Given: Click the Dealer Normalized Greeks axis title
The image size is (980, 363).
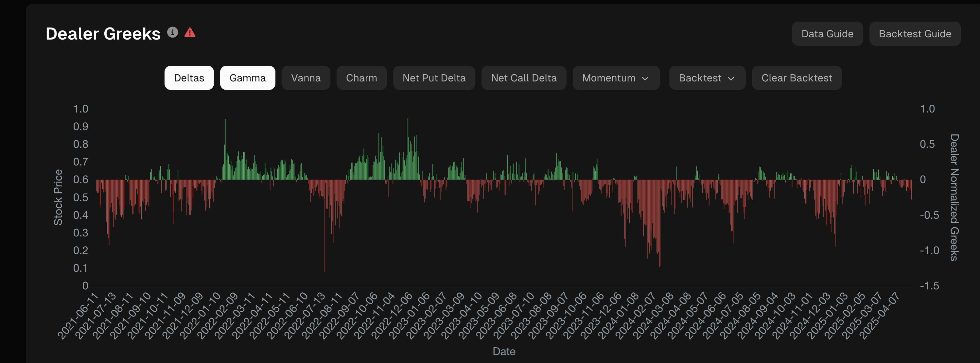Looking at the screenshot, I should [954, 197].
